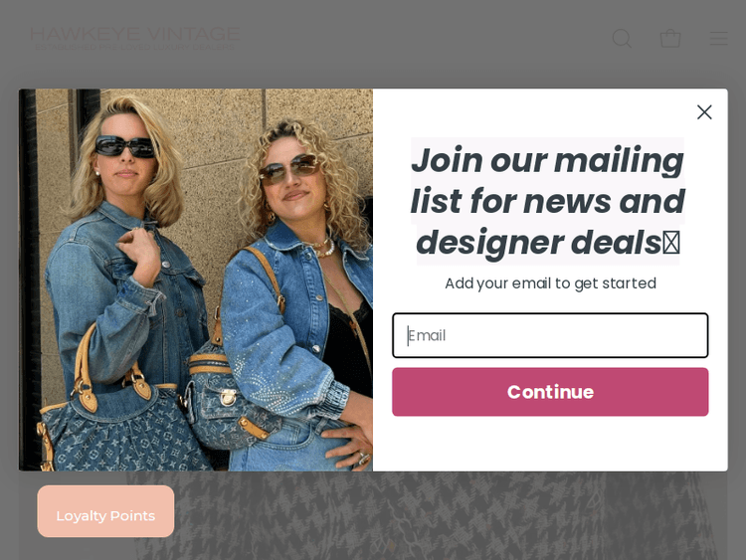Click the established pre-loved luxury dealers tagline
746x560 pixels.
point(134,47)
